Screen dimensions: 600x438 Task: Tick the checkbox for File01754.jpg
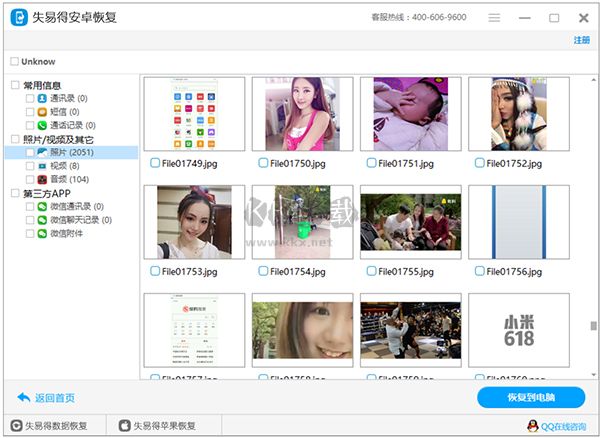pos(262,271)
